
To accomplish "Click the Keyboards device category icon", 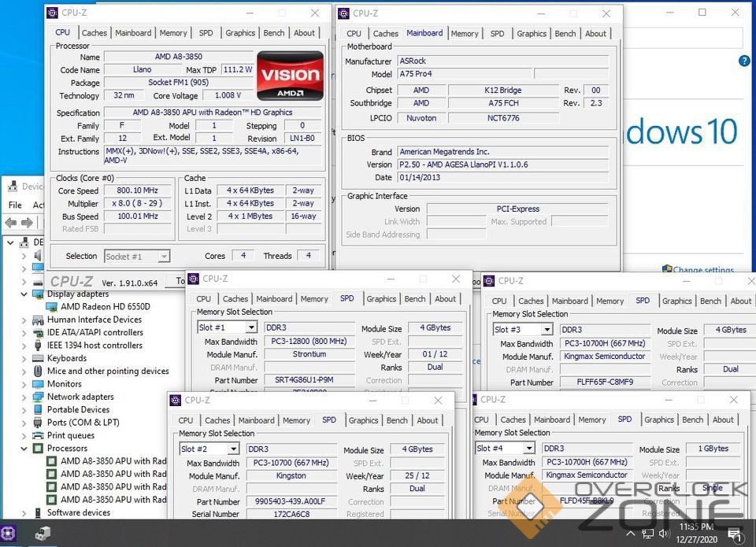I will [38, 358].
